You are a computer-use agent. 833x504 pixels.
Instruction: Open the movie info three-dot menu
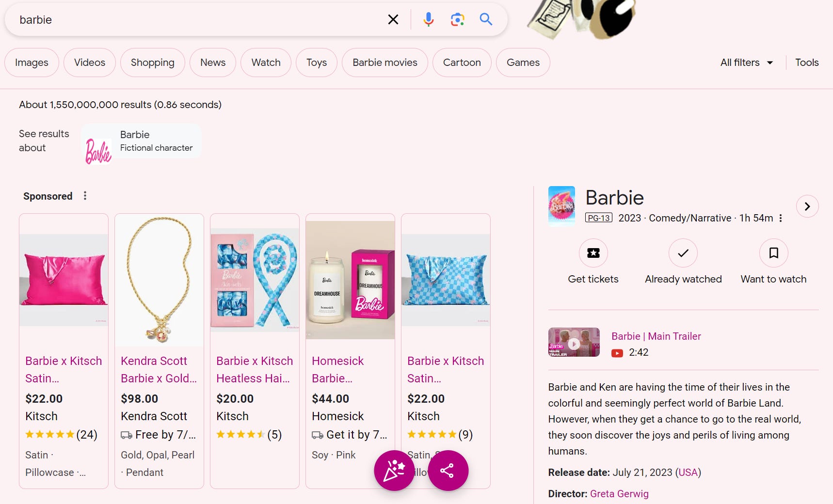tap(781, 218)
